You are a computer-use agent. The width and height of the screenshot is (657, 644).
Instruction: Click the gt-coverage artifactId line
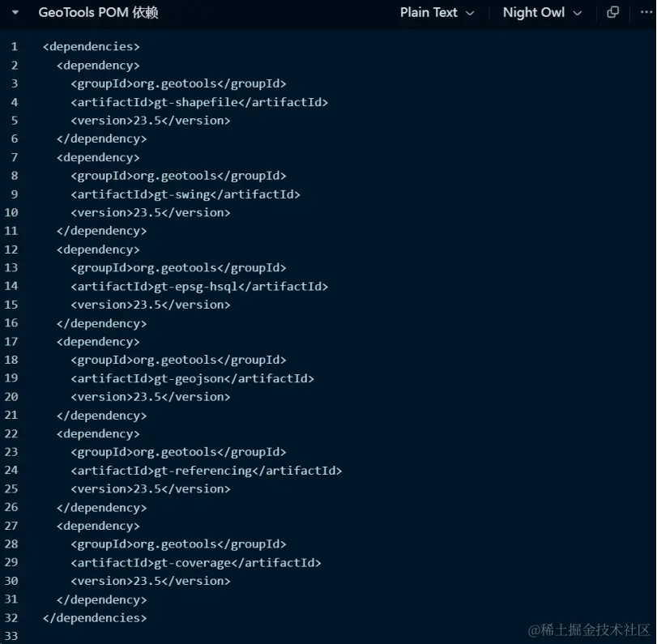(x=196, y=563)
